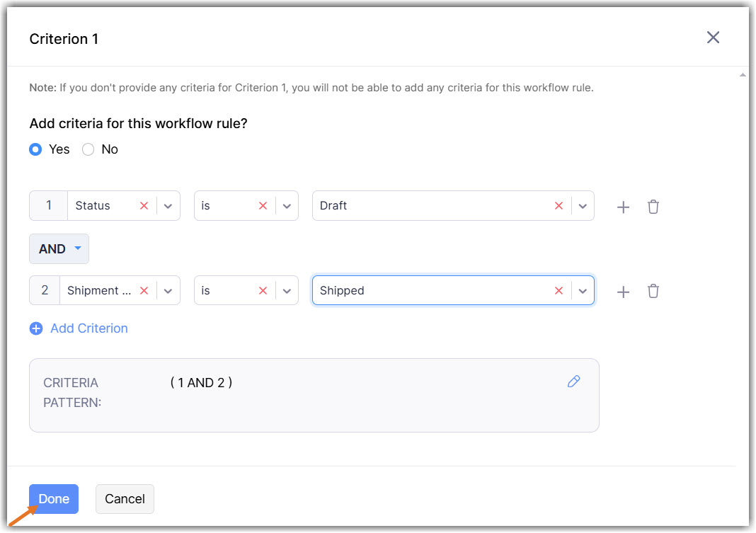756x533 pixels.
Task: Add a row after criterion 2
Action: 623,292
